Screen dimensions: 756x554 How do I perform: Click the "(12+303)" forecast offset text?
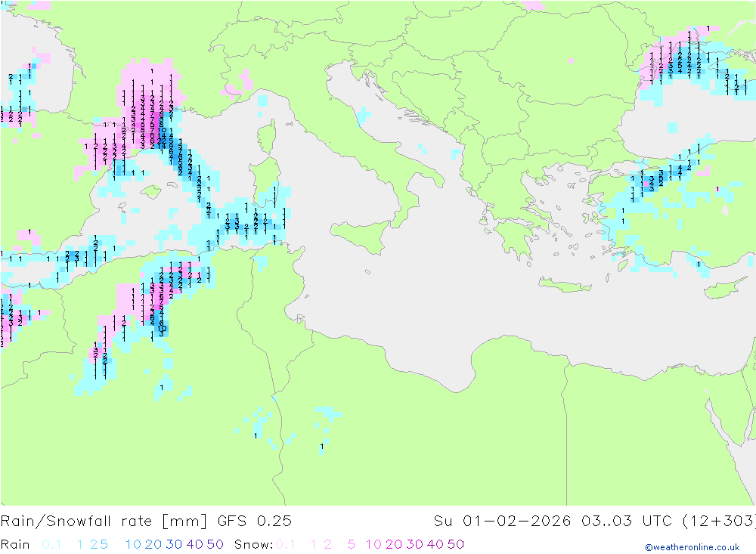tap(719, 522)
